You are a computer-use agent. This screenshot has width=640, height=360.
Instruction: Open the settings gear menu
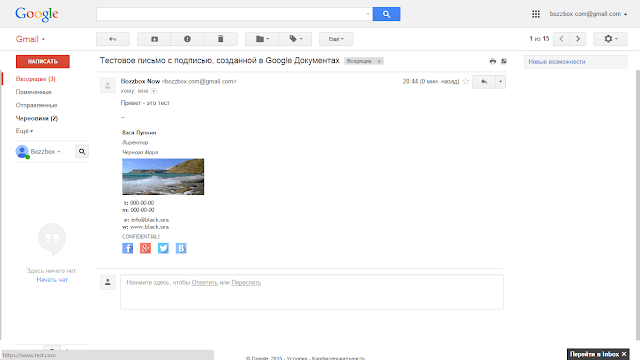(610, 39)
